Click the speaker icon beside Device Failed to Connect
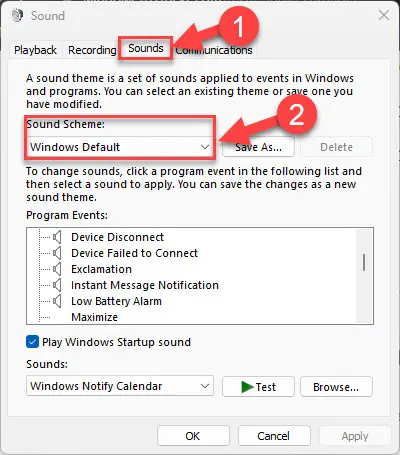 click(57, 253)
